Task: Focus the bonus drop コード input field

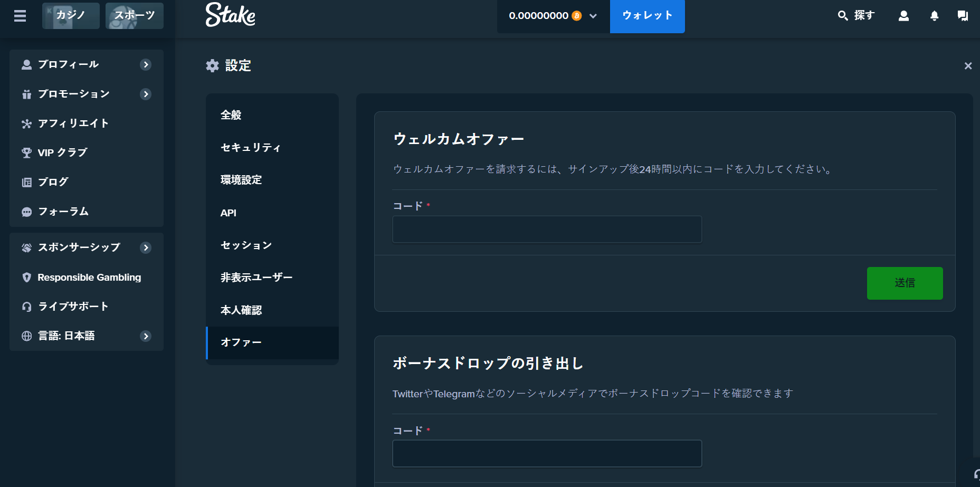Action: pyautogui.click(x=547, y=454)
